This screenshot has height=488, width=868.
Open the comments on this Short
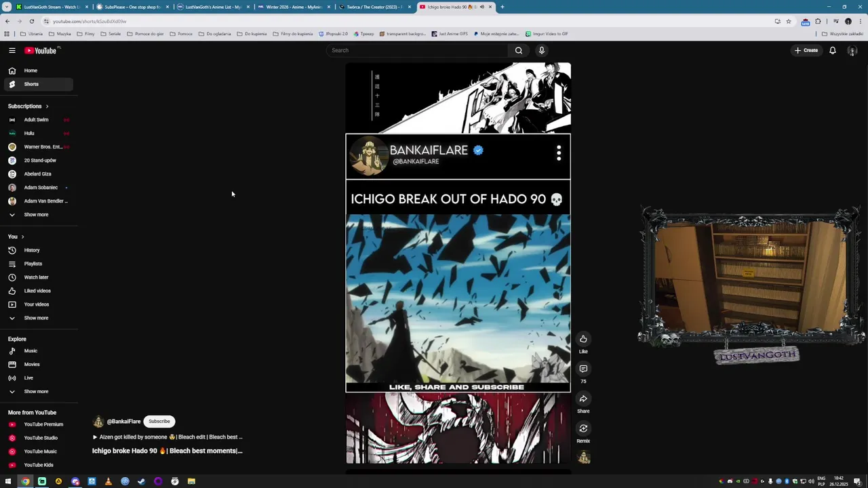click(583, 369)
